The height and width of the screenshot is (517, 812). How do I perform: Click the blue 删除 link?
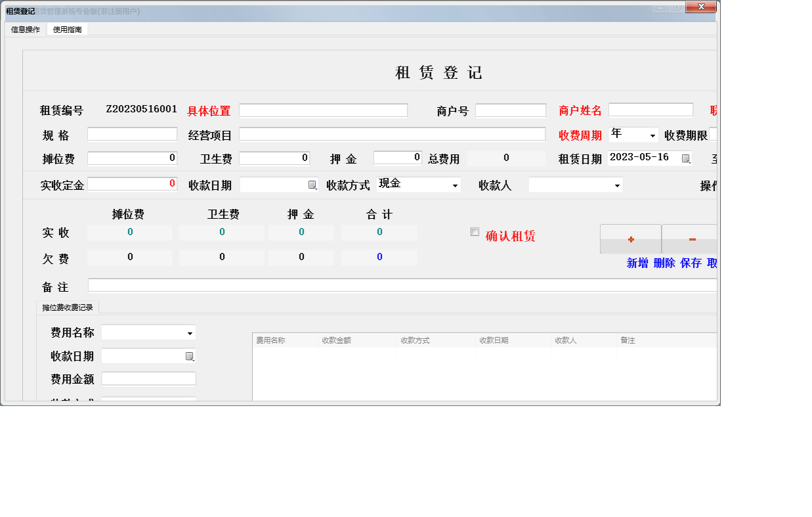(x=664, y=263)
